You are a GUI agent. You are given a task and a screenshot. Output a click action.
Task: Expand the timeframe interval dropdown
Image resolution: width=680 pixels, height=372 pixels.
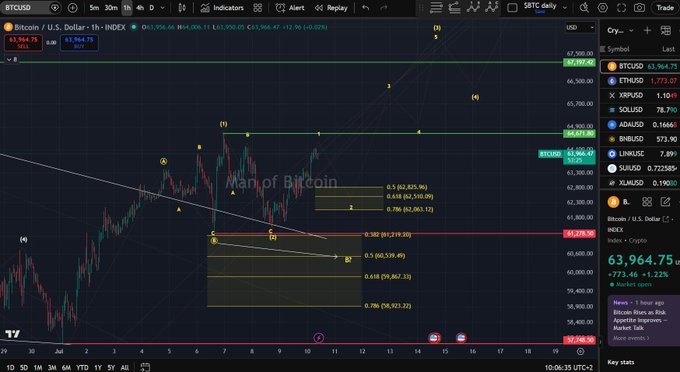(x=163, y=8)
